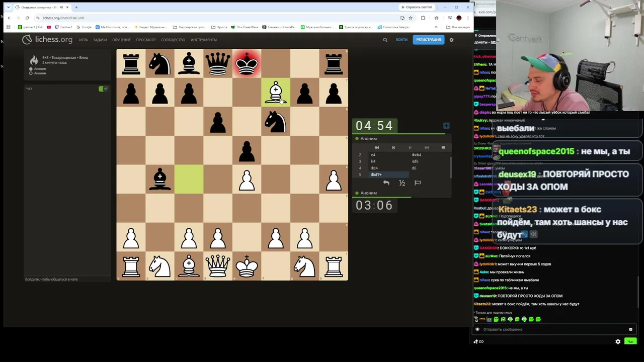Add time with the plus clock button
644x362 pixels.
click(x=446, y=126)
